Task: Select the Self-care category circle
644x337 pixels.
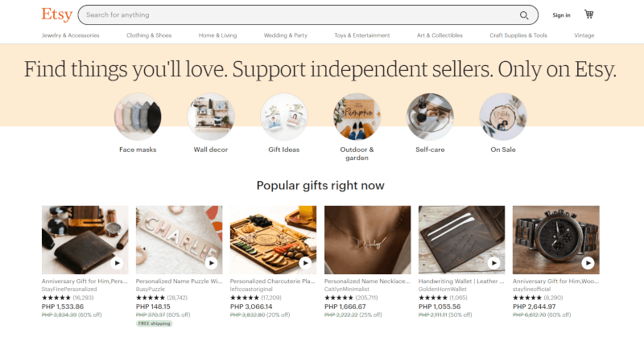Action: pos(430,117)
